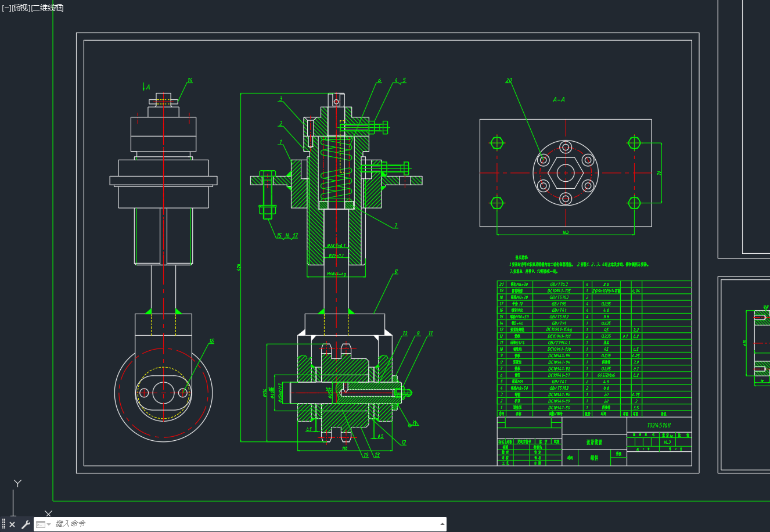Screen dimensions: 770x532
Task: Select the 110 dimension below the wheel section
Action: click(344, 448)
